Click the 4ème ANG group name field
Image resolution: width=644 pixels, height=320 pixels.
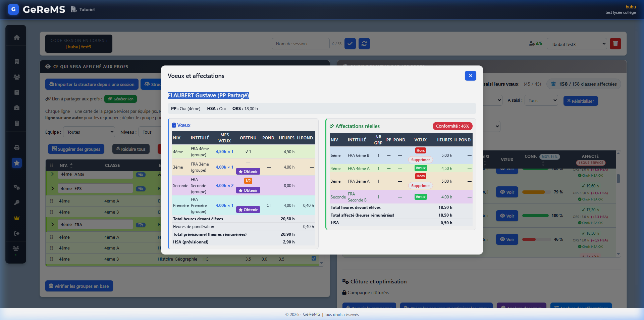[x=95, y=174]
